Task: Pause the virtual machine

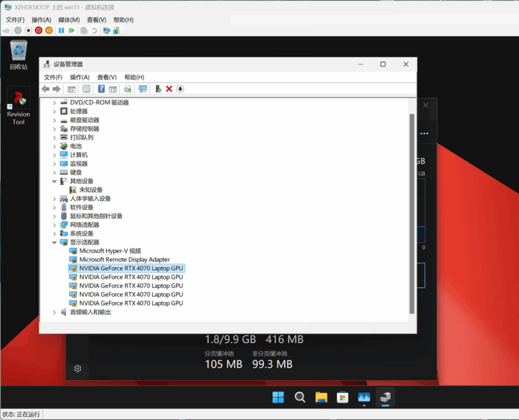Action: [x=61, y=30]
